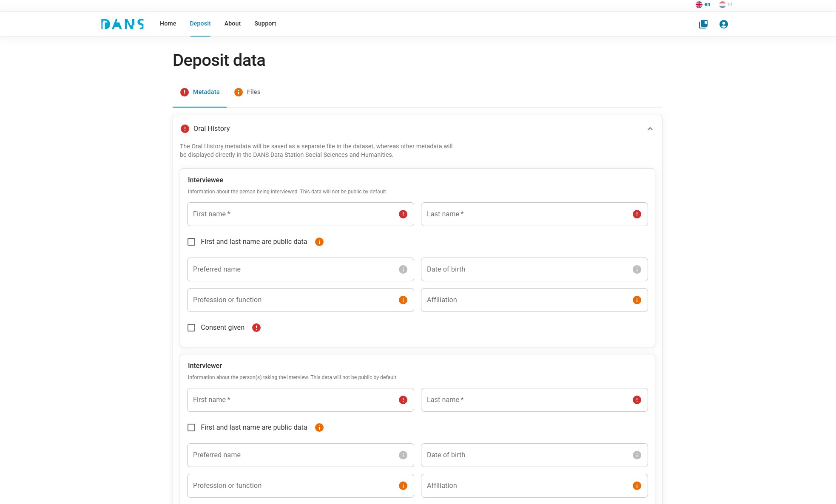The width and height of the screenshot is (836, 504).
Task: Click info icon in Interviewee Profession field
Action: [x=403, y=300]
